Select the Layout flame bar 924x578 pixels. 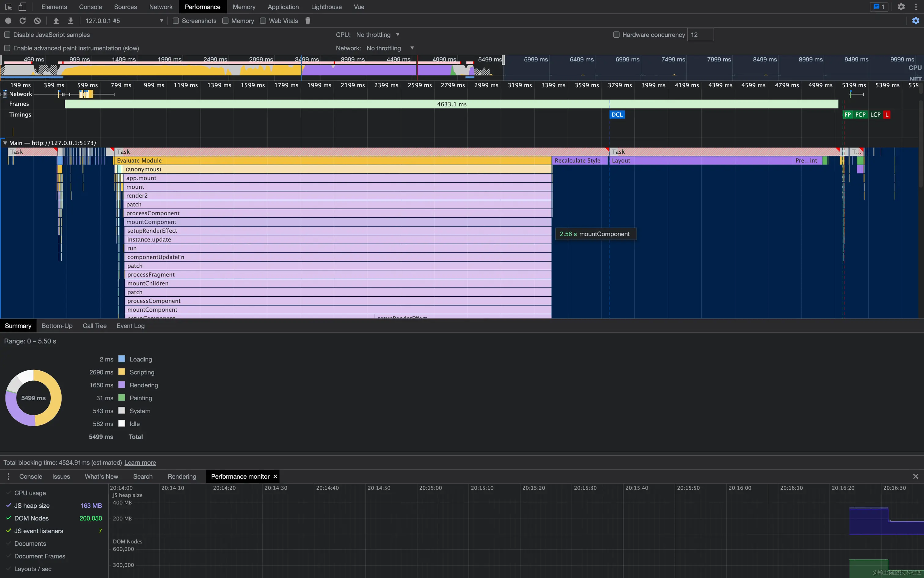point(701,161)
